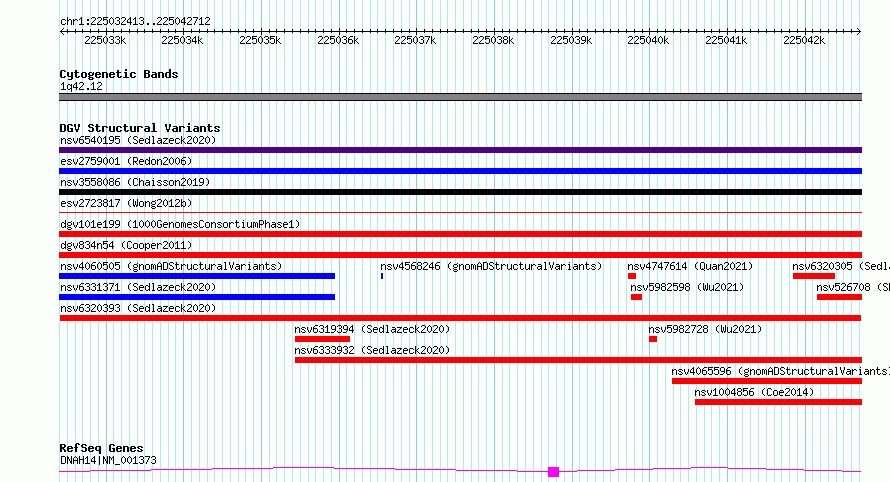Open dgv101e199 (1000GenomesConsortiumPhase1) label
Screen dimensions: 890x482
click(x=180, y=224)
